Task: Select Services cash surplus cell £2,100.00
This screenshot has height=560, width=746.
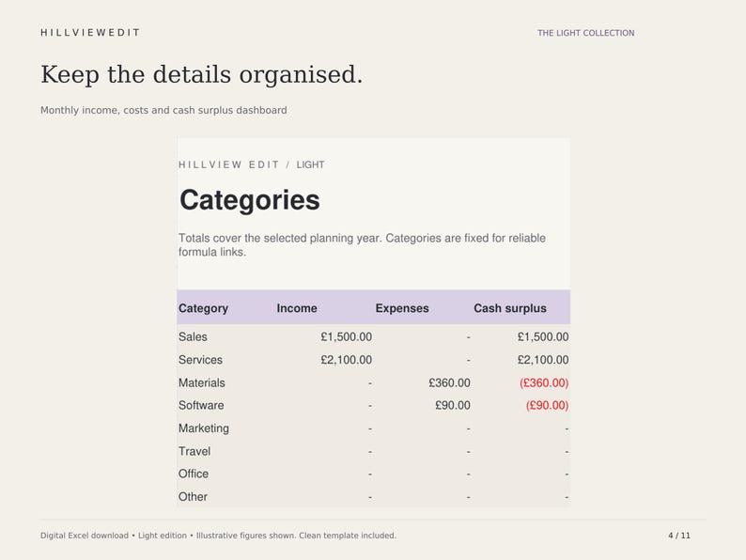Action: click(x=543, y=360)
